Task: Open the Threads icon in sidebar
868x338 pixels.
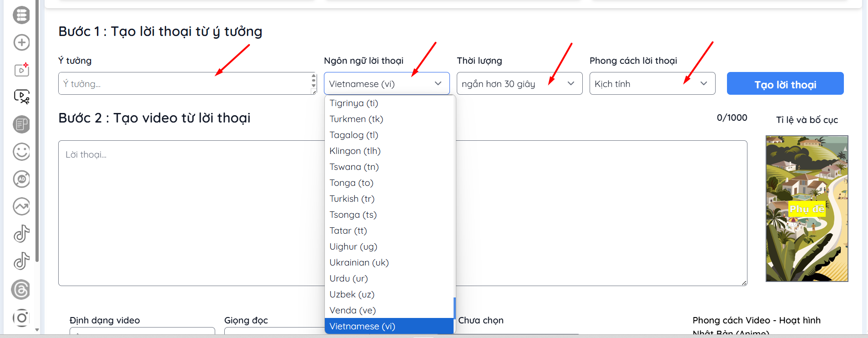Action: (20, 290)
